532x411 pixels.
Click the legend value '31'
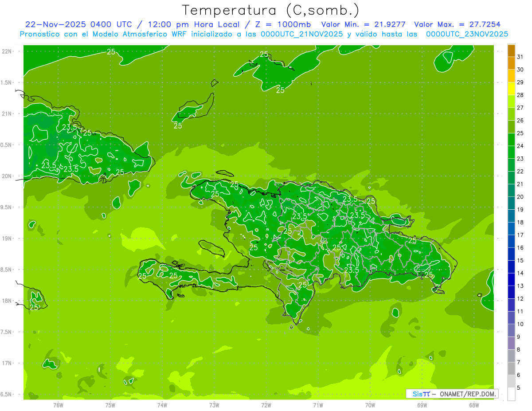click(520, 57)
